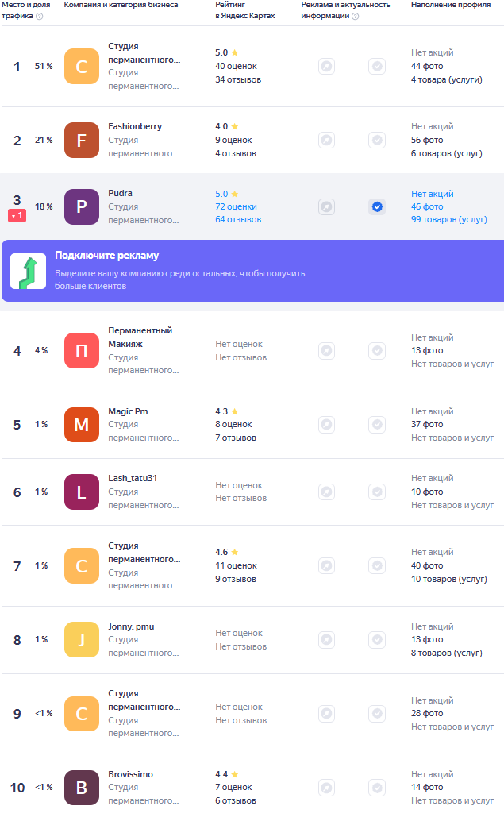Click the info-verified checkmark for Brovissimo
The height and width of the screenshot is (825, 504).
[x=377, y=788]
